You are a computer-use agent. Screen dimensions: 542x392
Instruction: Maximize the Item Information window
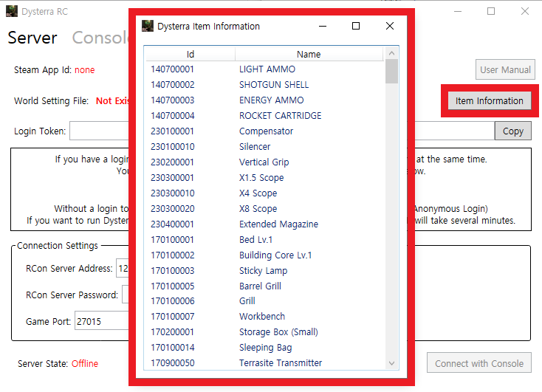pos(356,27)
